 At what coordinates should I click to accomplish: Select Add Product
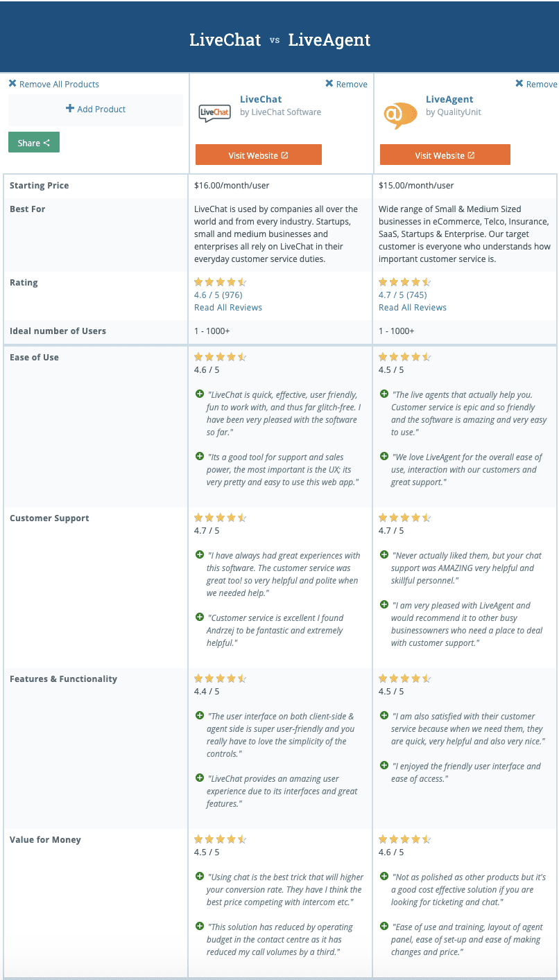click(x=95, y=109)
